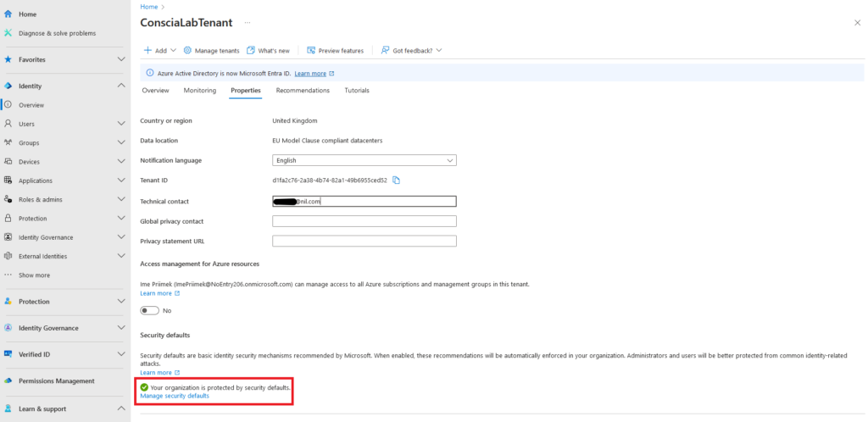Click the Home icon in sidebar
Viewport: 868px width, 422px height.
8,14
